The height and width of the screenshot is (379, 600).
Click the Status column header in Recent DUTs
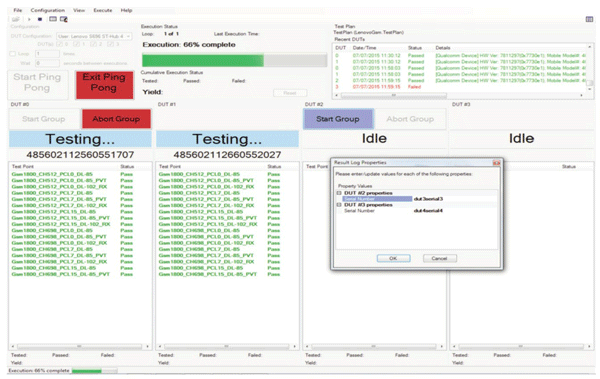[x=415, y=48]
